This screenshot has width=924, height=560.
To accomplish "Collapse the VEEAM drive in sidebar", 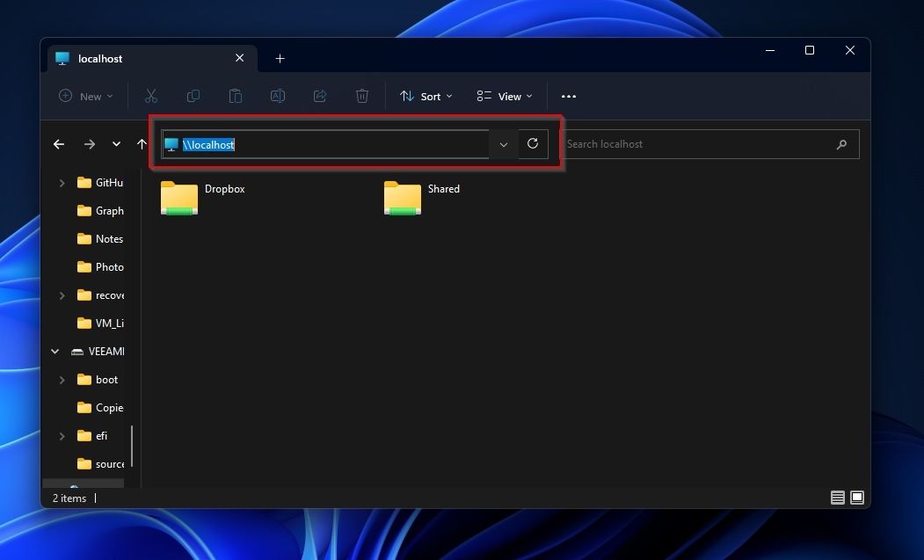I will pyautogui.click(x=55, y=351).
